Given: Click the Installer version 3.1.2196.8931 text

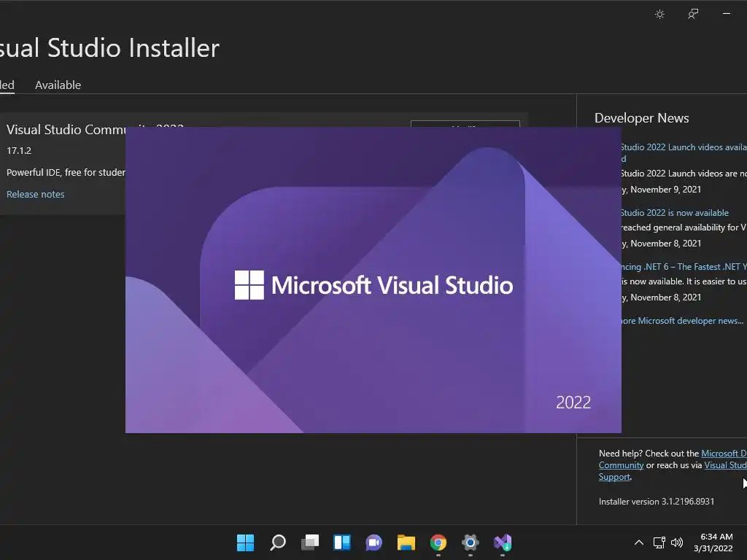Looking at the screenshot, I should click(657, 502).
